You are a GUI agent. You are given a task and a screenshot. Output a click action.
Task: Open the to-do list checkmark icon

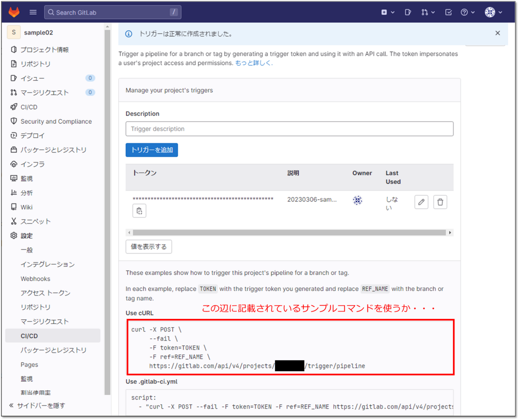point(448,12)
